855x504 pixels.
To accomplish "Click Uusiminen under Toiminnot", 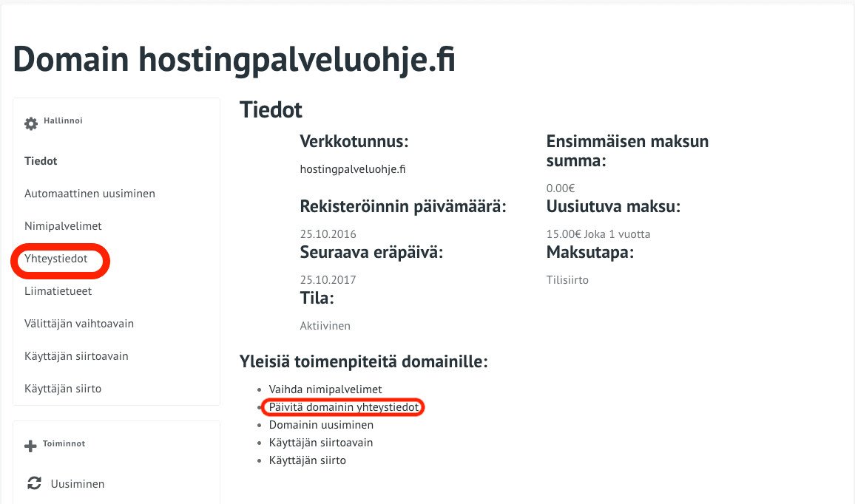I will click(78, 484).
